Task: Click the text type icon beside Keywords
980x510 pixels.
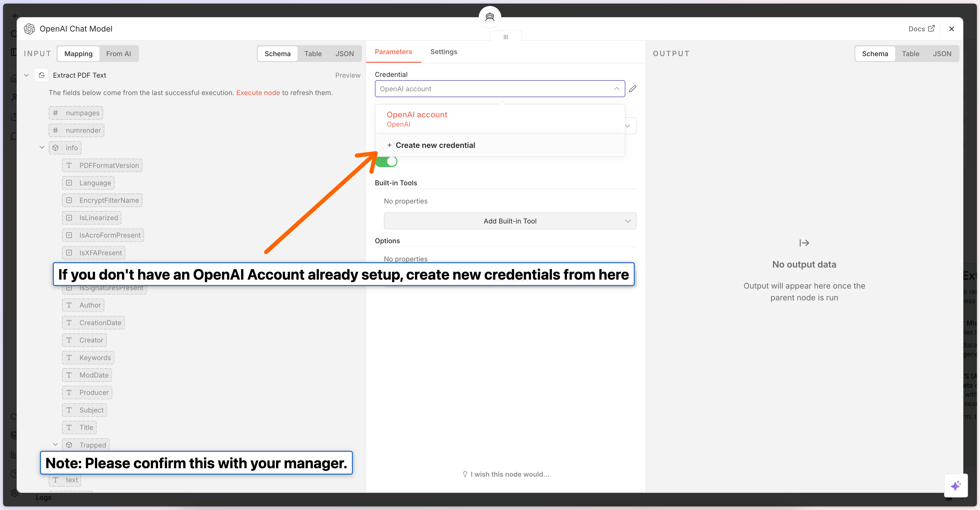Action: coord(69,358)
